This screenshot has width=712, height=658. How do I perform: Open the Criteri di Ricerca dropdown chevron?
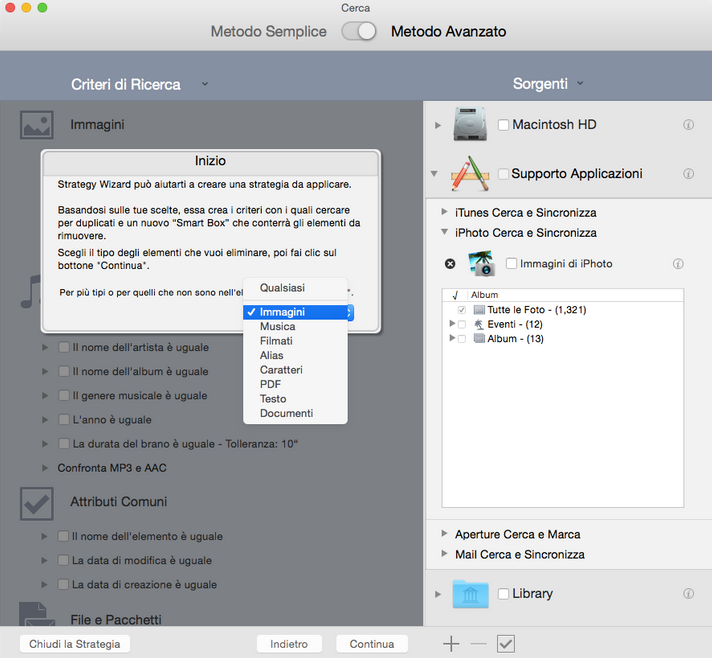point(205,84)
